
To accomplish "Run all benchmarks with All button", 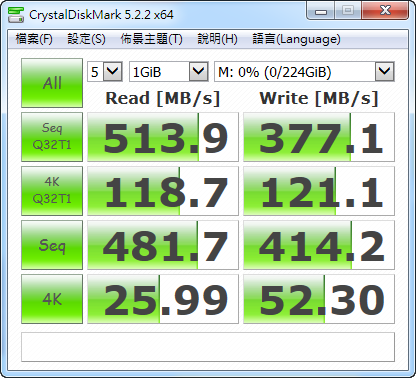I will tap(52, 83).
